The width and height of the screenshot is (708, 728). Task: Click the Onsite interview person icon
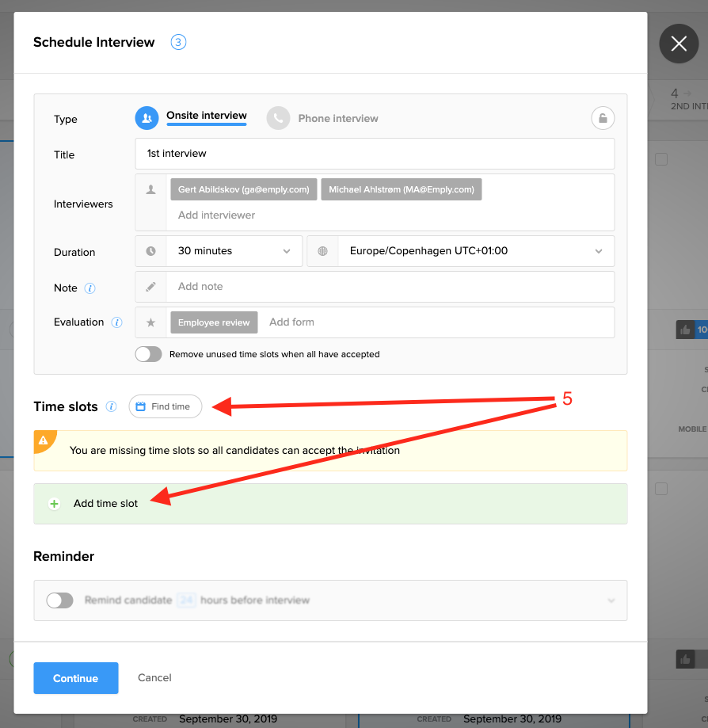147,118
